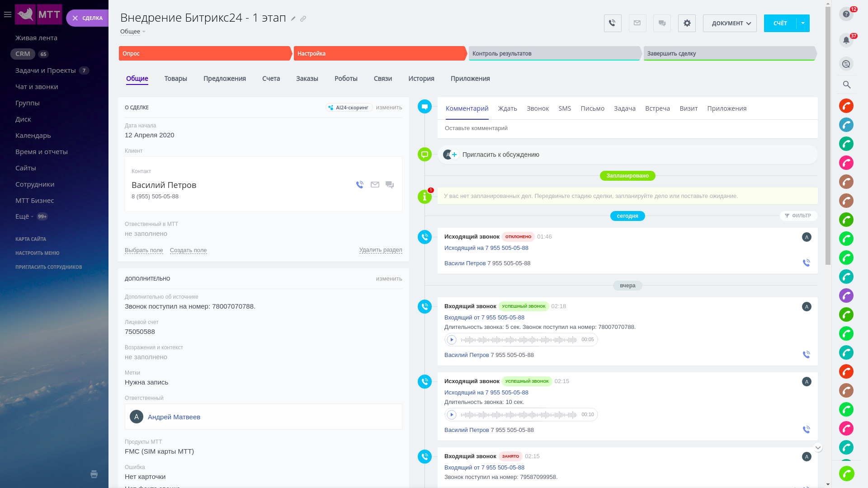
Task: Click изменить in ДОПОЛНИТЕЛЬНО section
Action: [x=389, y=279]
